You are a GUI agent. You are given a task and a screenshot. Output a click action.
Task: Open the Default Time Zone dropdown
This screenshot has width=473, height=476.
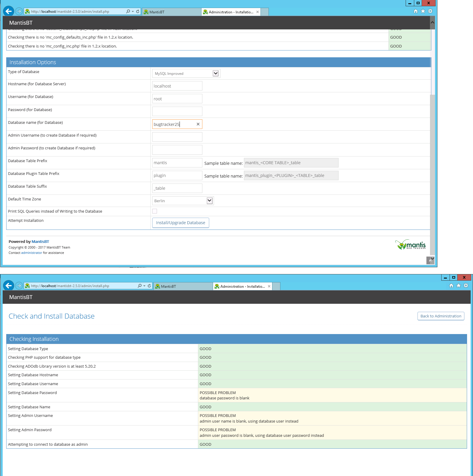click(209, 201)
